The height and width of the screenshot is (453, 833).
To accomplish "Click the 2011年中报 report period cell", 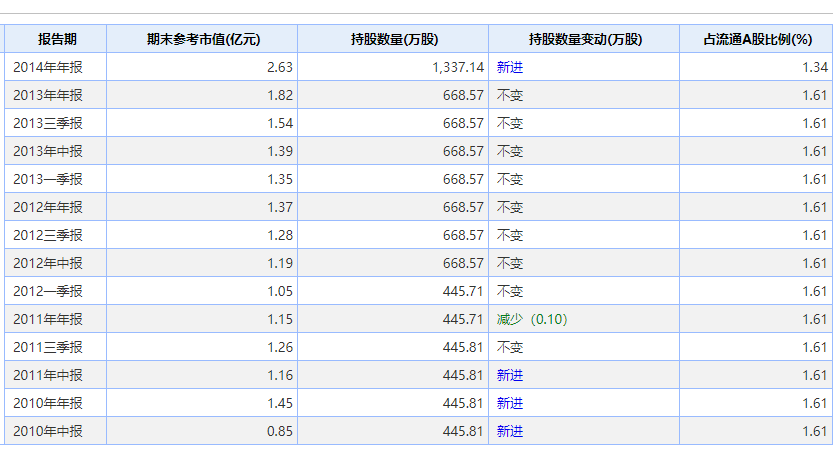I will coord(56,375).
